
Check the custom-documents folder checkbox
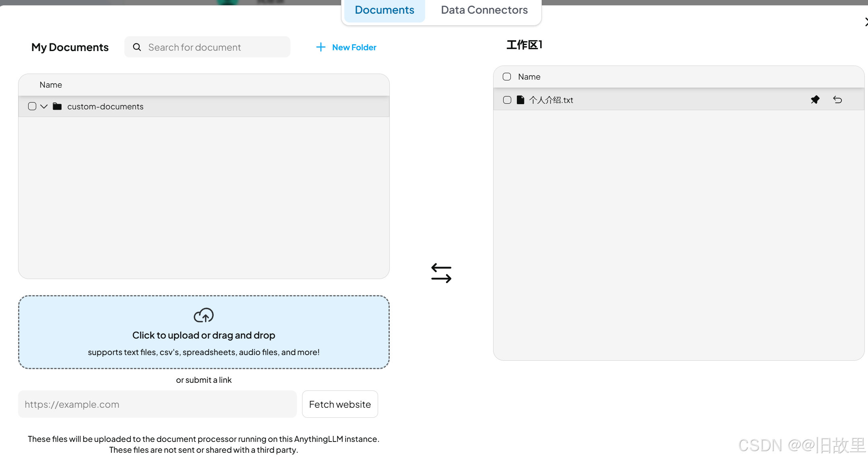(x=32, y=106)
